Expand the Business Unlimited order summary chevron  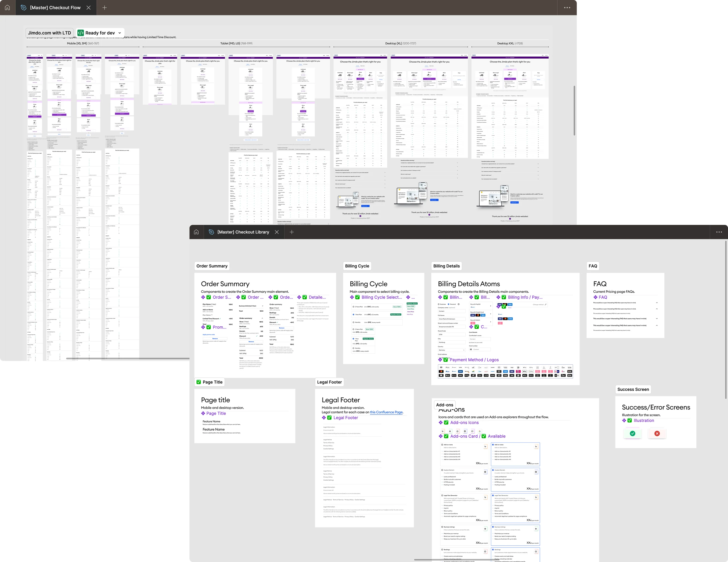[x=263, y=306]
